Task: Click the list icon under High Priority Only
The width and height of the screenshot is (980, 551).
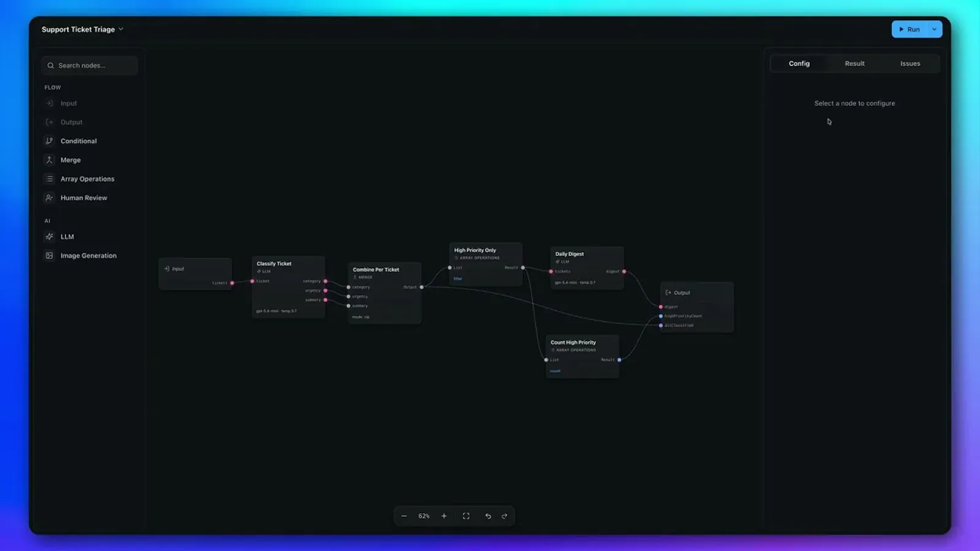Action: pyautogui.click(x=456, y=258)
